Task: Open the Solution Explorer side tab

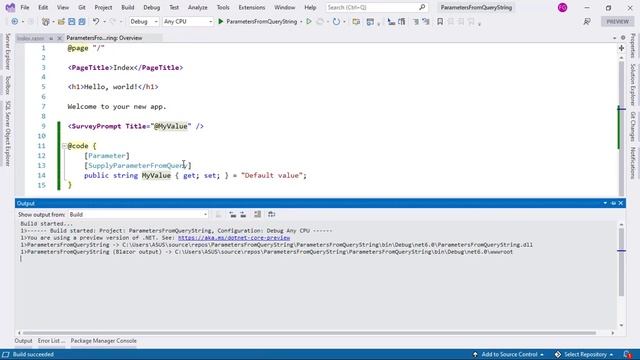Action: click(x=633, y=85)
